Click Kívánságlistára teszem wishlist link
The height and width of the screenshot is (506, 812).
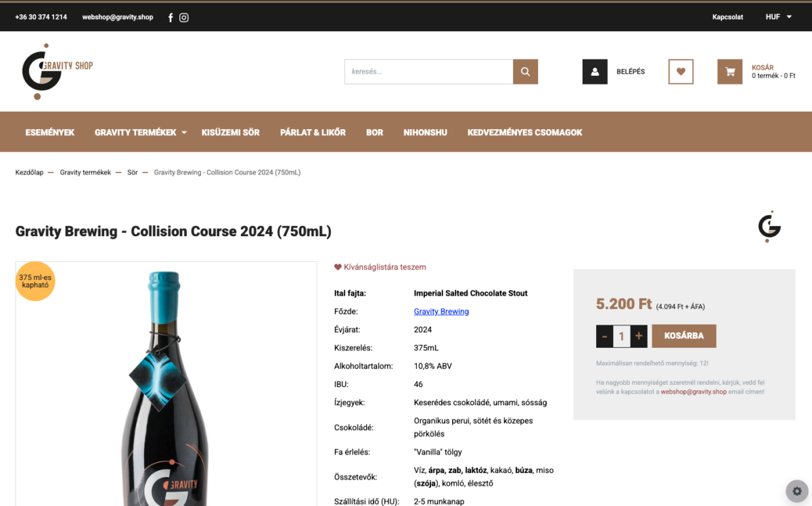click(x=380, y=267)
